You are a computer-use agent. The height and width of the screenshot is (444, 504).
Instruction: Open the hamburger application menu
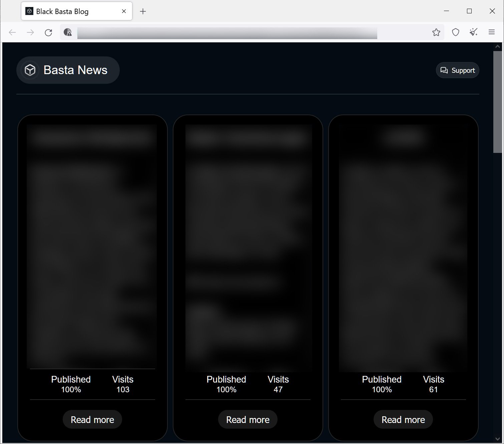coord(492,32)
